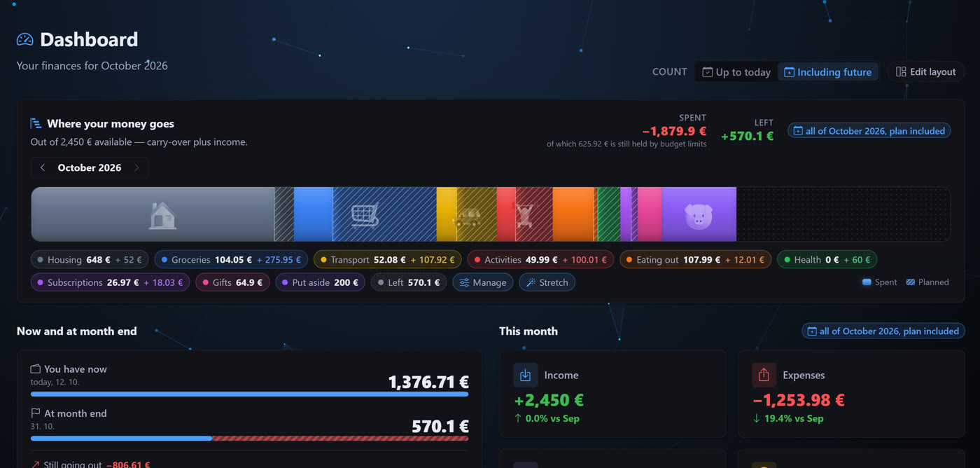Image resolution: width=980 pixels, height=468 pixels.
Task: Click the calendar-check icon in Up to today
Action: [x=707, y=72]
